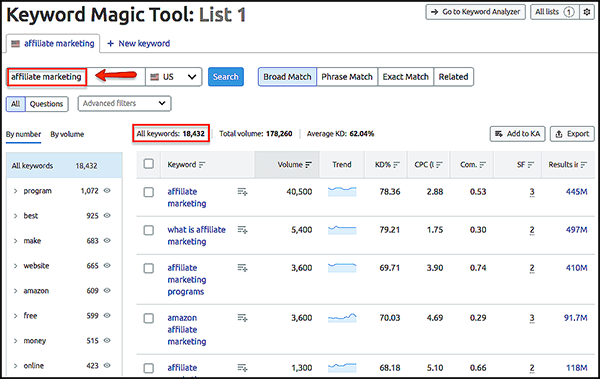The height and width of the screenshot is (379, 600).
Task: Open 445M results link
Action: click(x=577, y=191)
